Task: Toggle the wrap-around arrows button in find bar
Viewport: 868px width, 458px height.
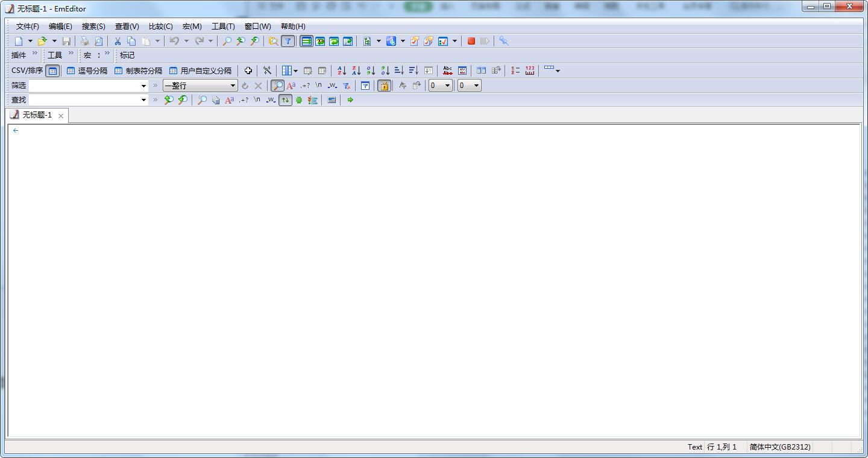Action: [x=285, y=100]
